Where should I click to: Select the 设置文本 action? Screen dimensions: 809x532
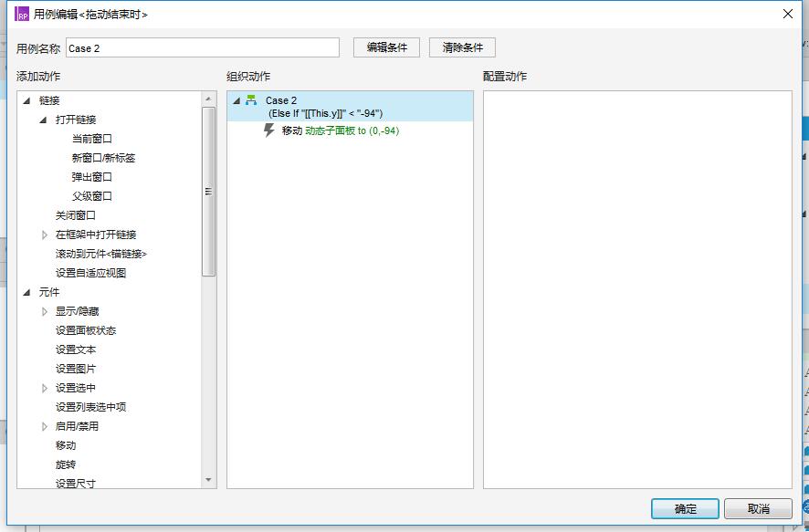click(x=76, y=349)
